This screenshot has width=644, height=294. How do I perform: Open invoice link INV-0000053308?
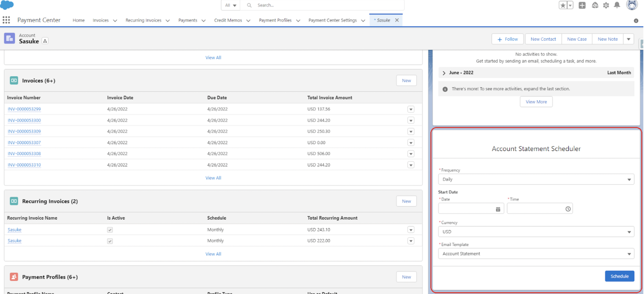[24, 154]
